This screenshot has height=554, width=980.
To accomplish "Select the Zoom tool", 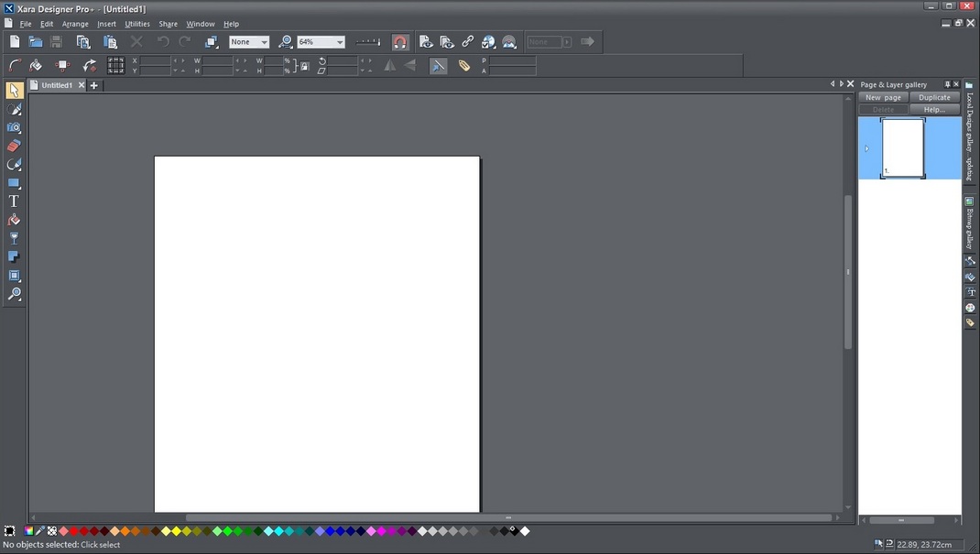I will pyautogui.click(x=14, y=294).
